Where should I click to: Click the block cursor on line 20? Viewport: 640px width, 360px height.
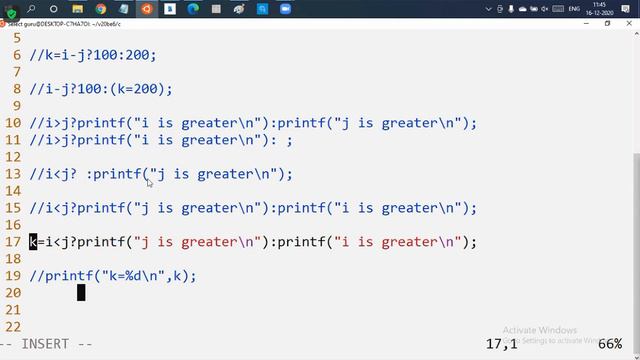pyautogui.click(x=81, y=293)
